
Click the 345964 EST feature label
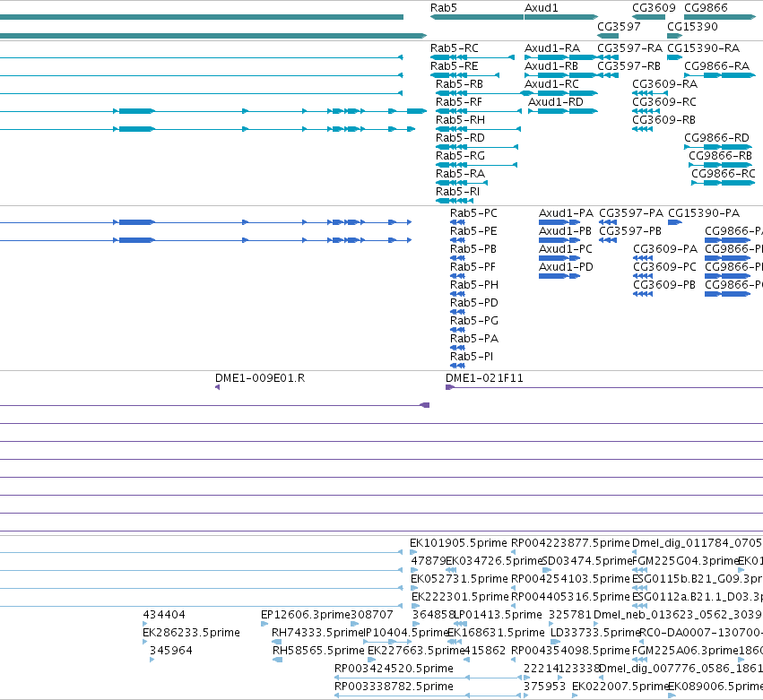pyautogui.click(x=170, y=651)
